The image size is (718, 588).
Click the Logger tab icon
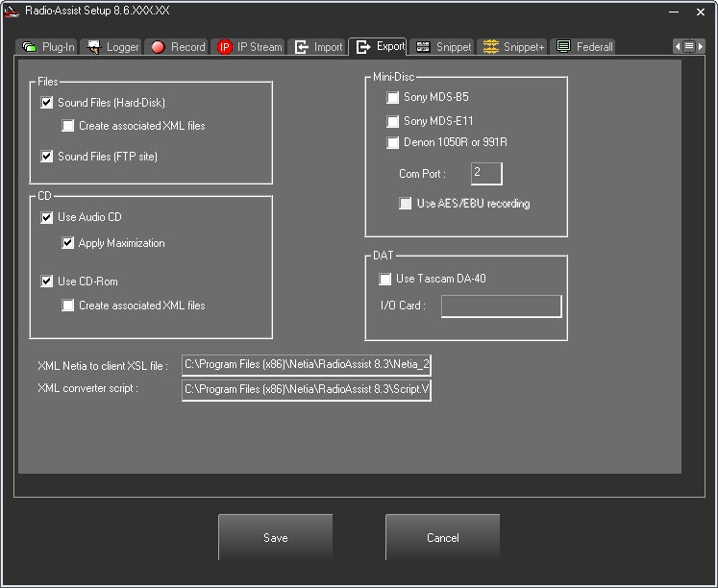[93, 47]
